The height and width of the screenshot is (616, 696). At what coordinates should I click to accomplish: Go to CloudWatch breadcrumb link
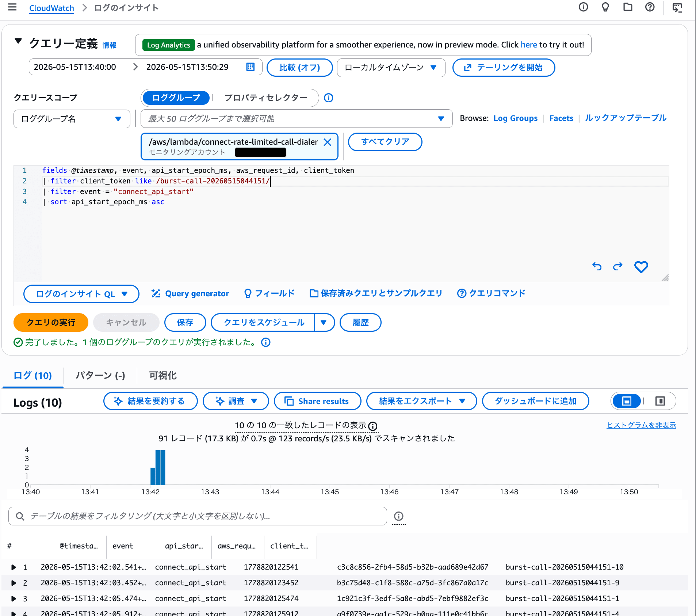[x=51, y=8]
